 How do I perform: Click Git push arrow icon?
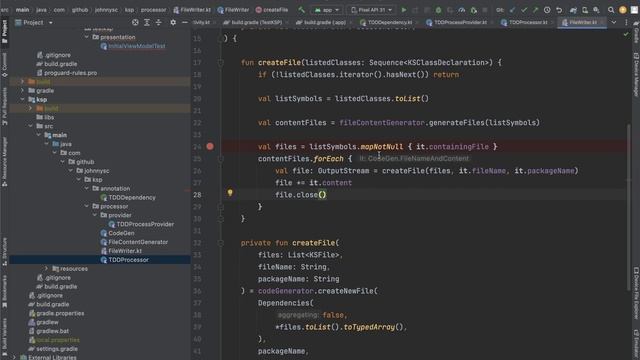click(536, 10)
